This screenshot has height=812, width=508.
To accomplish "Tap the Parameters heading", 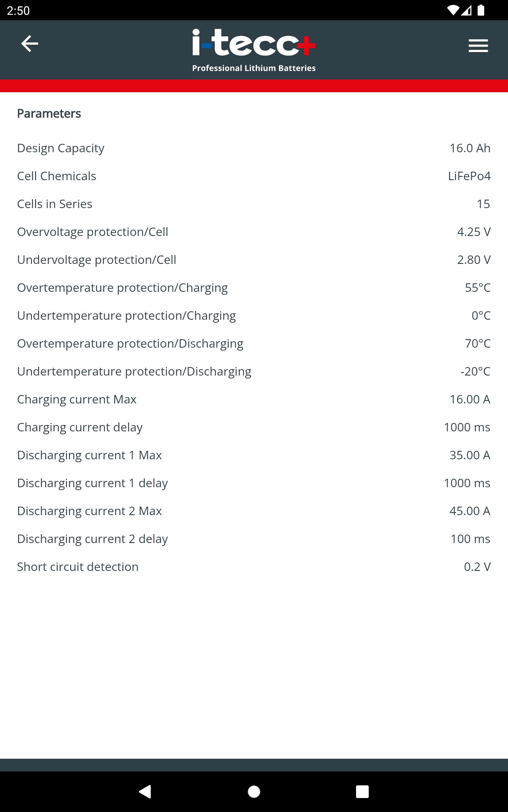I will pos(49,113).
